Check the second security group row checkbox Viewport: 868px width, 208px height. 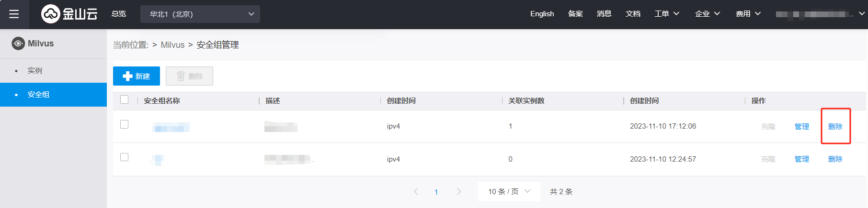125,157
